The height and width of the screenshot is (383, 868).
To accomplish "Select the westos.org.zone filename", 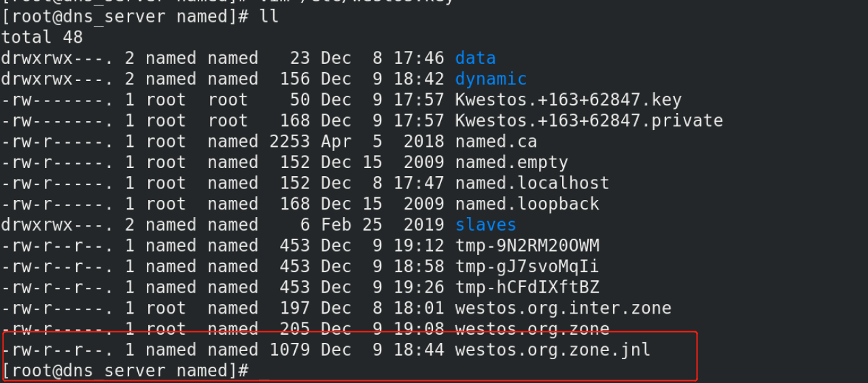I will point(532,329).
